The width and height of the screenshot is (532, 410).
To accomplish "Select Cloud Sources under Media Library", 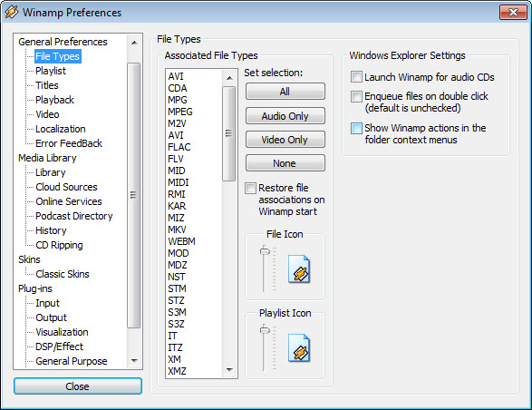I will click(x=66, y=187).
